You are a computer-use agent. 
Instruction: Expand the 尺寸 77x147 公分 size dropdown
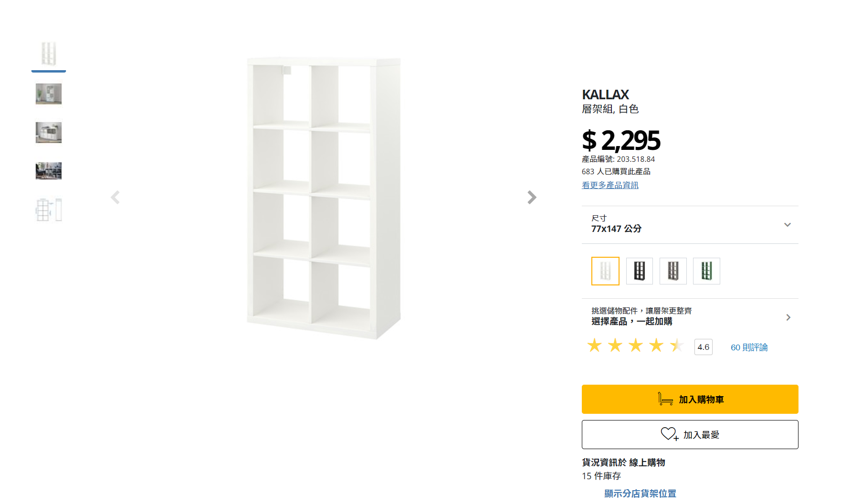click(690, 225)
